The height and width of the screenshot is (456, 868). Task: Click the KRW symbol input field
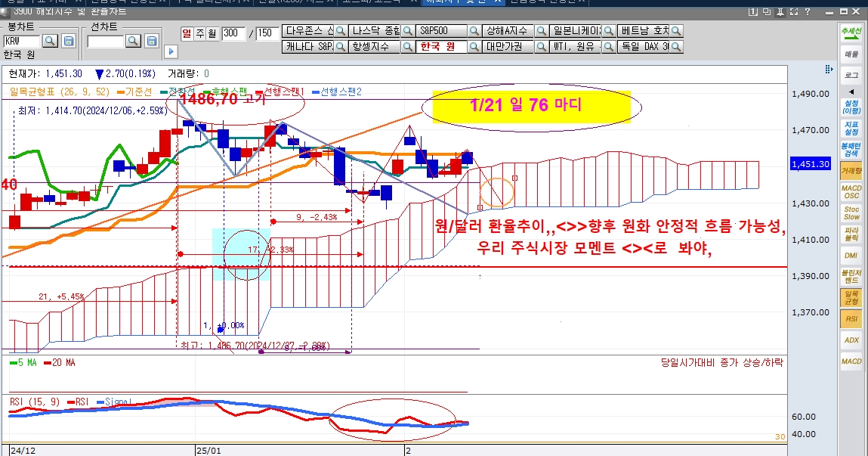(22, 41)
